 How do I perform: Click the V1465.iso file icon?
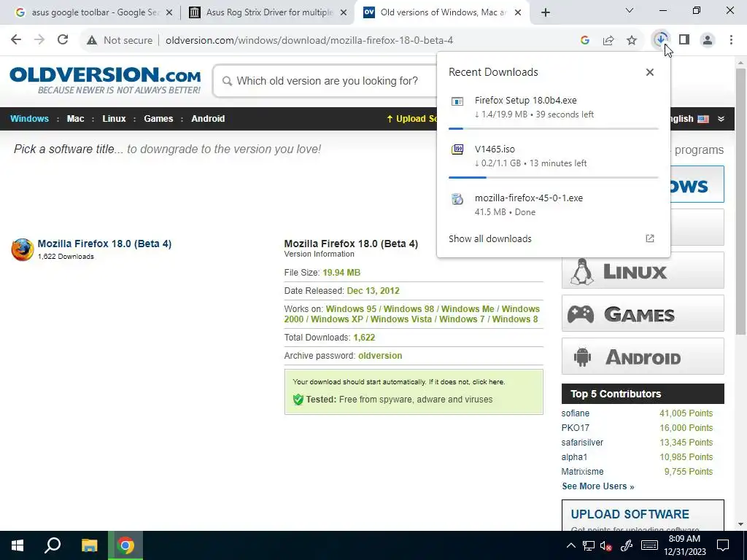coord(457,149)
